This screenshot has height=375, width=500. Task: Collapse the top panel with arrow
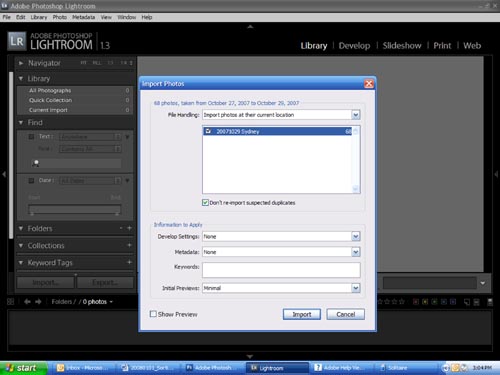250,27
